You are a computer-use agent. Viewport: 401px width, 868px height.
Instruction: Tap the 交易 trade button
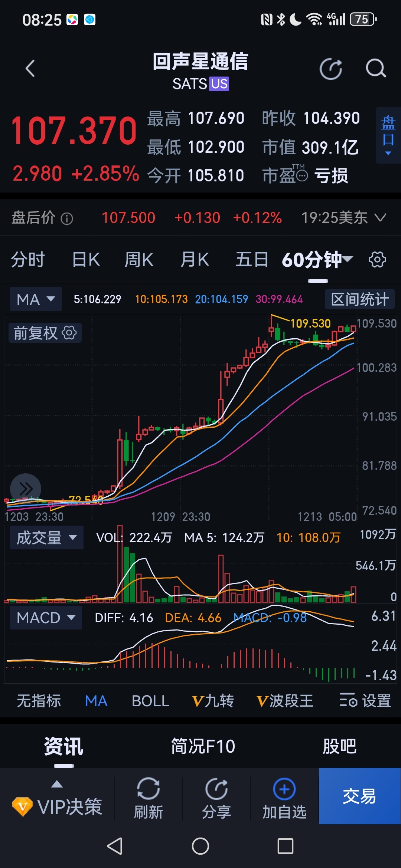pyautogui.click(x=359, y=796)
